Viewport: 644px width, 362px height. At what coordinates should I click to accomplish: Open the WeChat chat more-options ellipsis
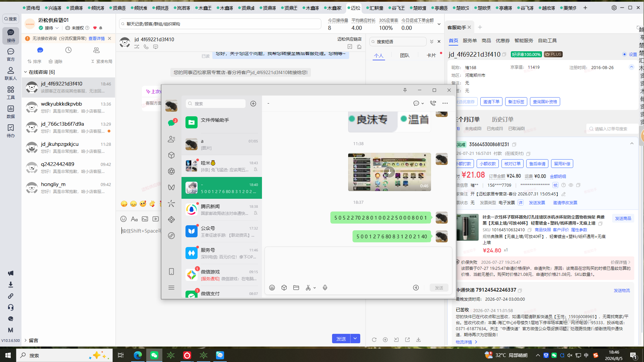pyautogui.click(x=445, y=103)
